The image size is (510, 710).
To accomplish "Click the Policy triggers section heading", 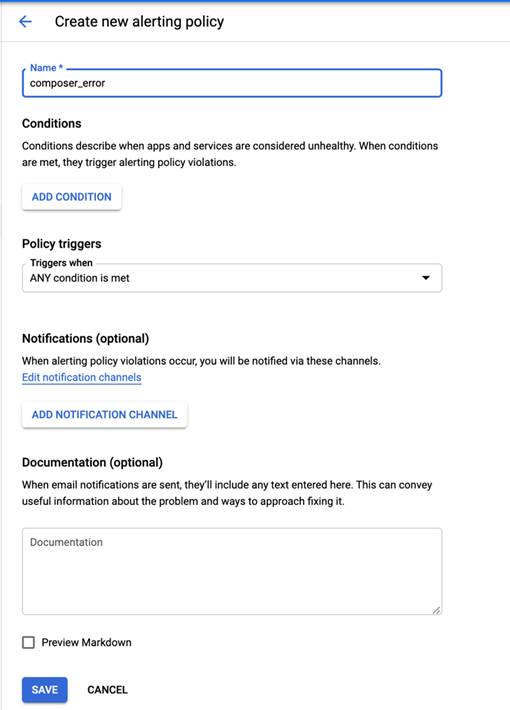I will click(x=62, y=244).
